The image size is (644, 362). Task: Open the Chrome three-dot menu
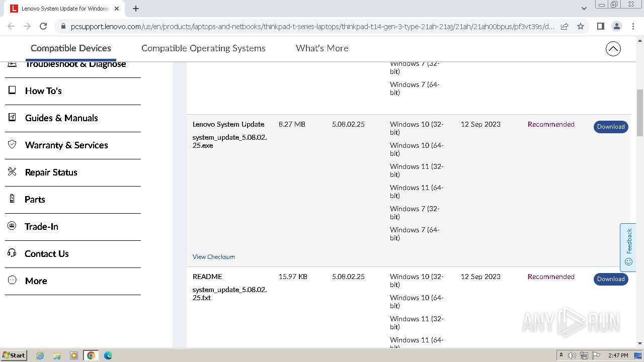[x=633, y=26]
